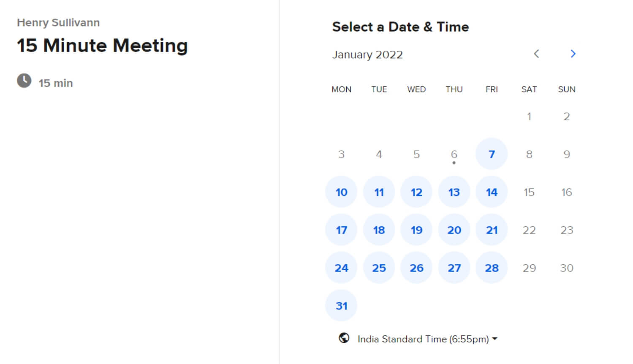This screenshot has width=633, height=364.
Task: Pick Wednesday January 19
Action: [x=416, y=230]
